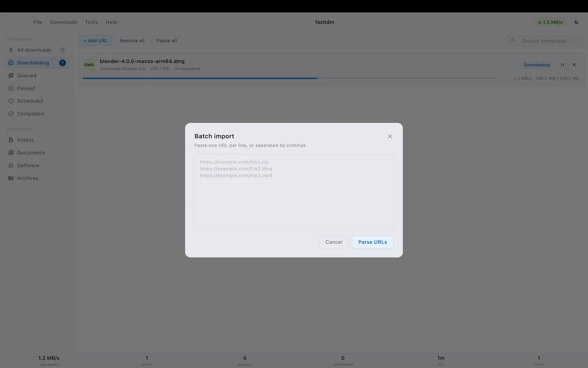Click the Archives folder icon
The image size is (588, 368).
click(11, 178)
